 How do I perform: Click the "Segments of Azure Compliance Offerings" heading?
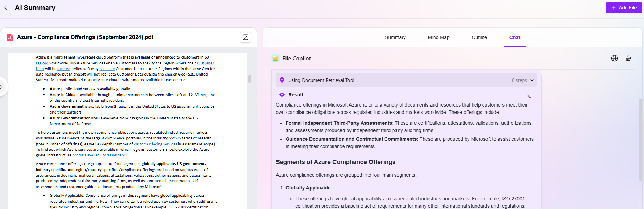coord(336,162)
